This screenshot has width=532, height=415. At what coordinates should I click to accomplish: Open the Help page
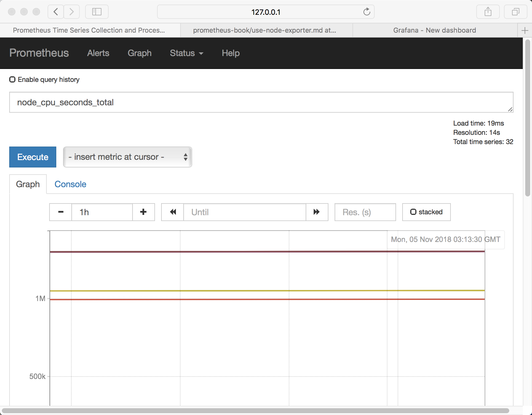tap(231, 53)
